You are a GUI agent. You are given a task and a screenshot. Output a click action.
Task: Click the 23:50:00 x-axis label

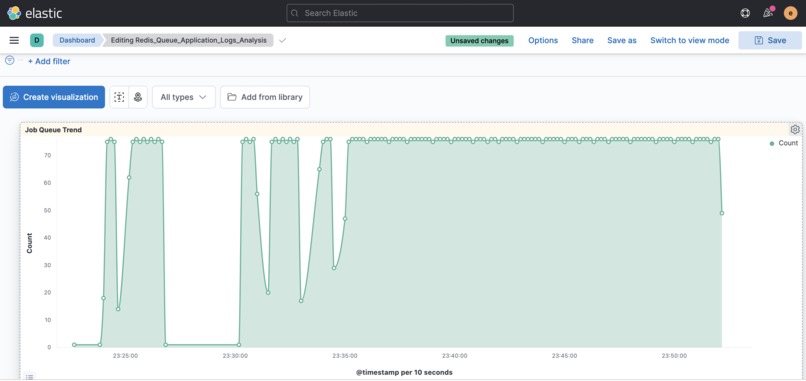point(674,355)
